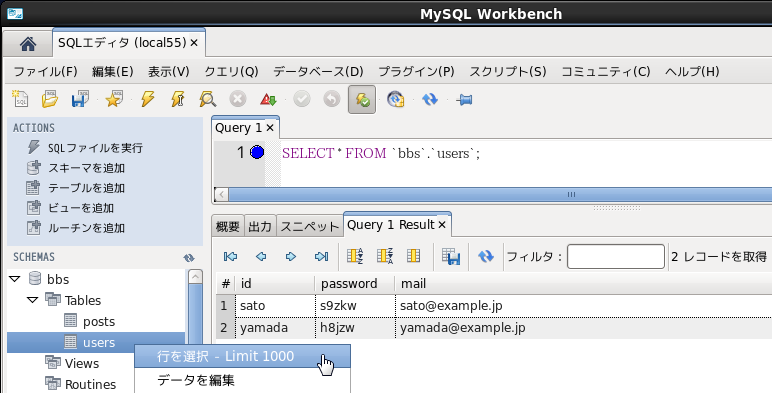Refresh the SCHEMAS list icon
772x393 pixels.
[189, 258]
